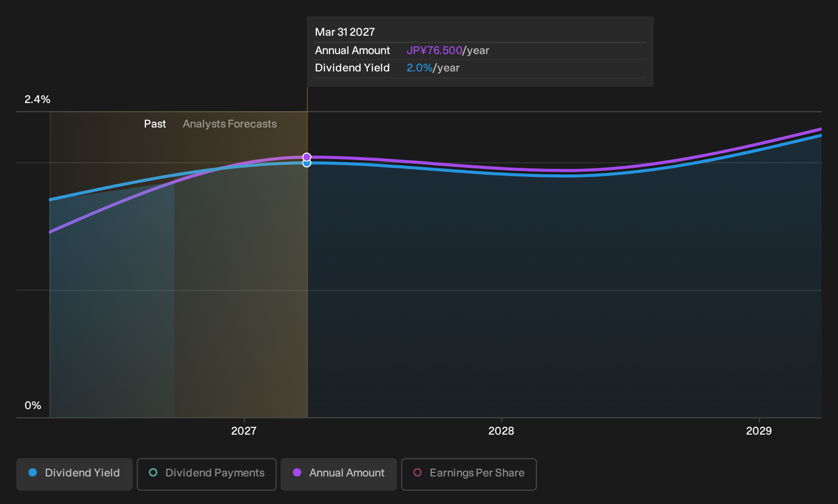The width and height of the screenshot is (838, 504).
Task: Click the pink Earnings Per Share circle
Action: tap(417, 473)
